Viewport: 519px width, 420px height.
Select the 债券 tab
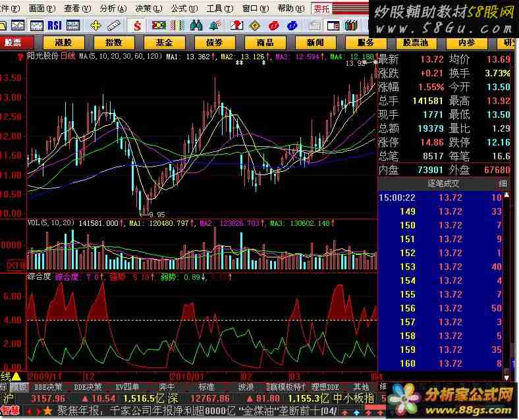click(x=215, y=43)
